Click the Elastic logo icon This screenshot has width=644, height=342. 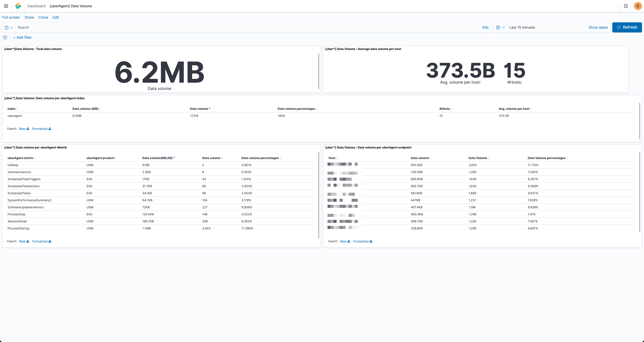18,6
